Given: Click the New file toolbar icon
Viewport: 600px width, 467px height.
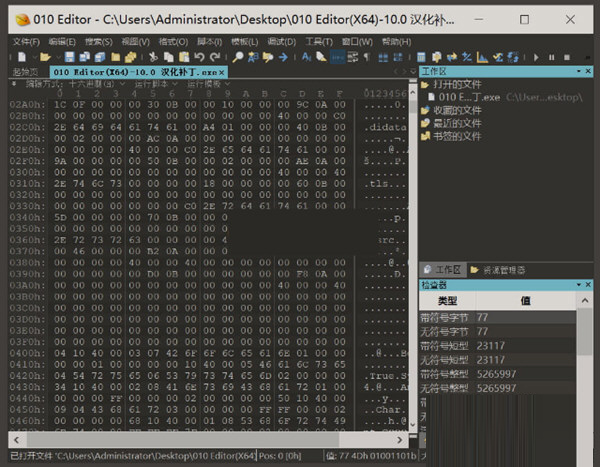Looking at the screenshot, I should pos(17,57).
